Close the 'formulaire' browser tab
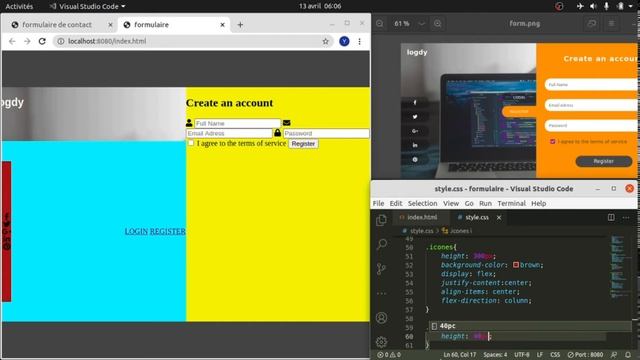 click(222, 25)
